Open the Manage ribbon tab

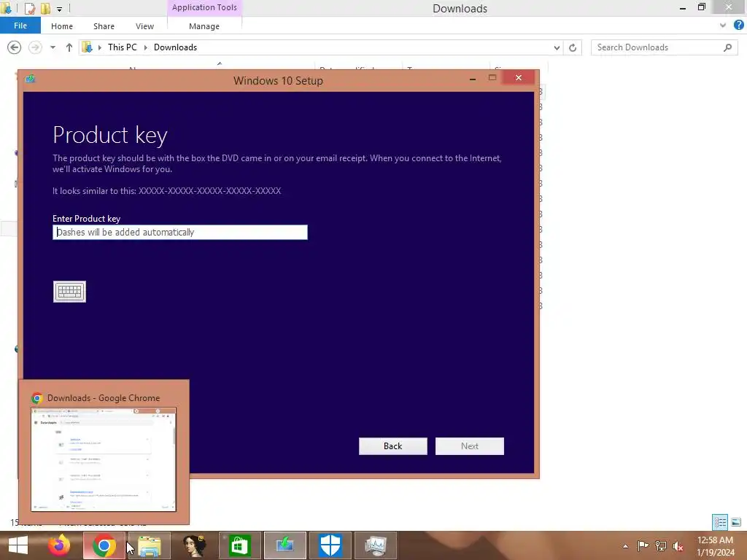pos(204,26)
